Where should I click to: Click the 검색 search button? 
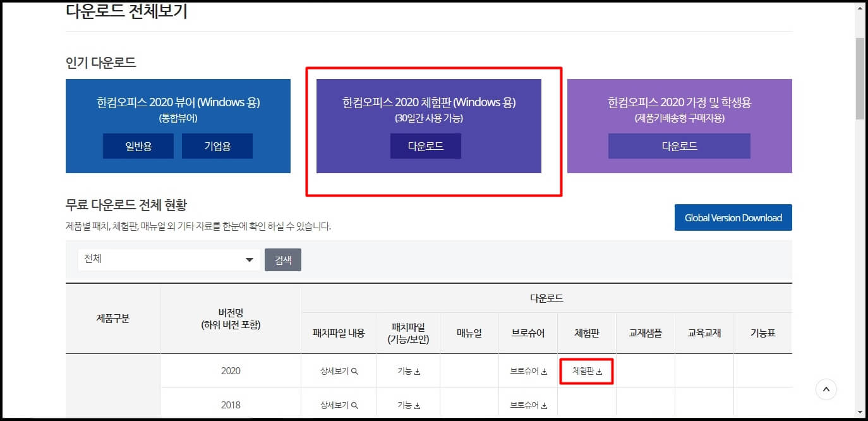point(283,260)
